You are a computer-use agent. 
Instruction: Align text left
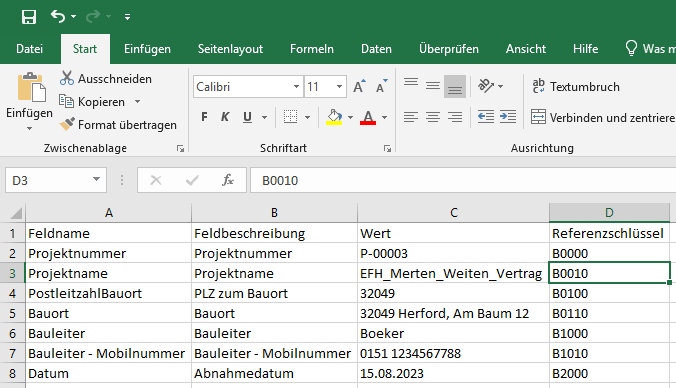pyautogui.click(x=411, y=117)
